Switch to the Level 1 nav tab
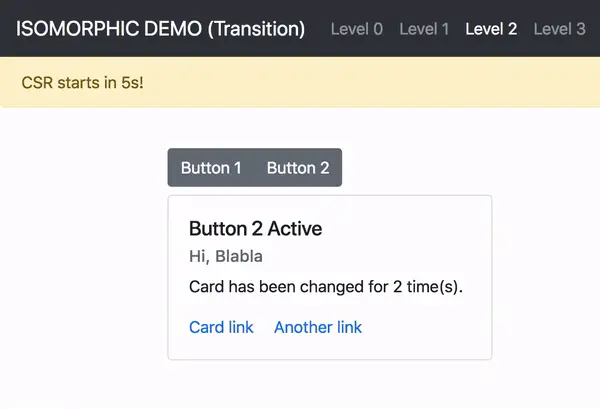 click(x=424, y=29)
